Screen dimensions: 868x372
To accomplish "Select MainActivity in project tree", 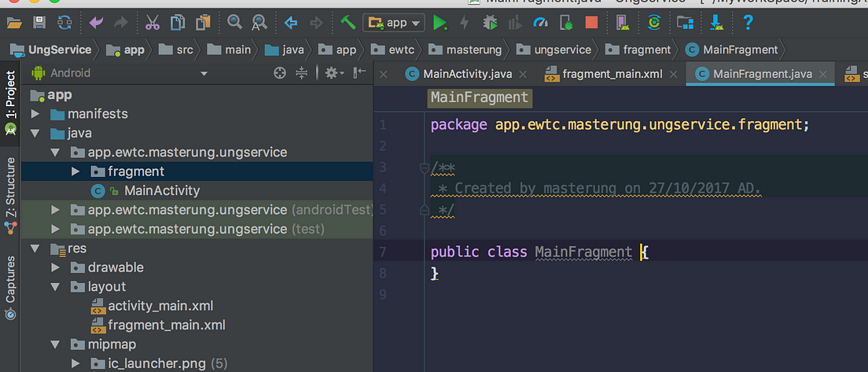I will coord(162,191).
